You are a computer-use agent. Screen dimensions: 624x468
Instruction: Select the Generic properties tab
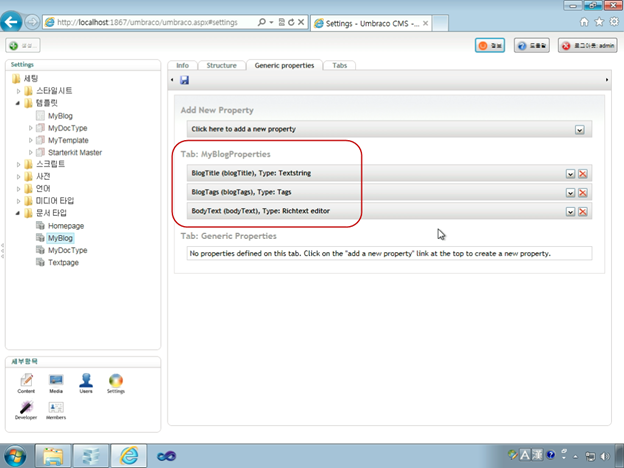coord(284,65)
